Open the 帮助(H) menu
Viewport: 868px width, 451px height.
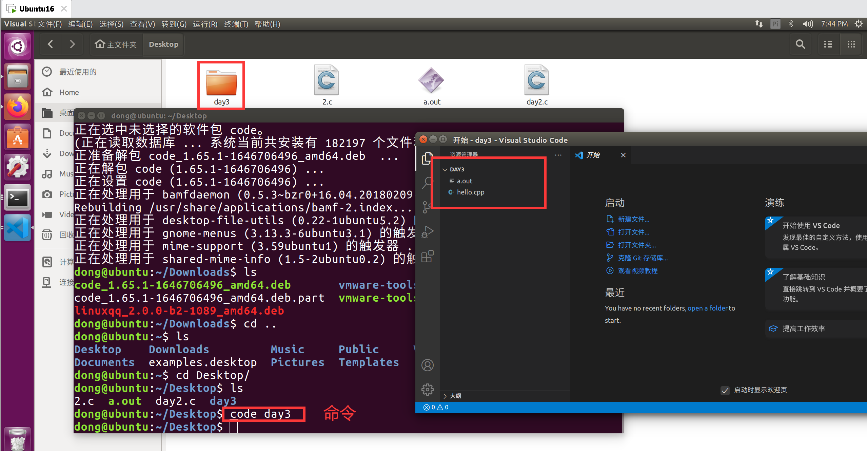[x=267, y=24]
